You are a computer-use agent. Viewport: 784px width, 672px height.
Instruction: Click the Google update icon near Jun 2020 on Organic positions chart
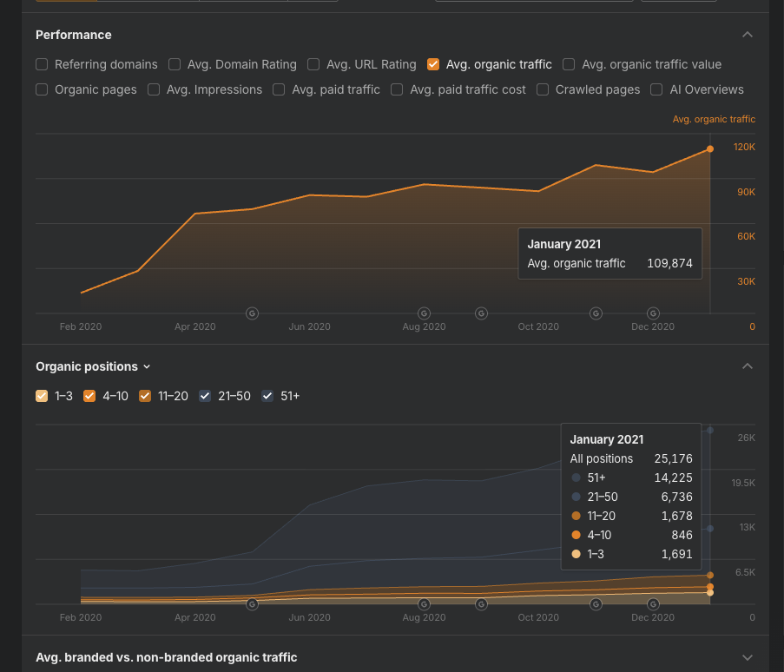(252, 604)
